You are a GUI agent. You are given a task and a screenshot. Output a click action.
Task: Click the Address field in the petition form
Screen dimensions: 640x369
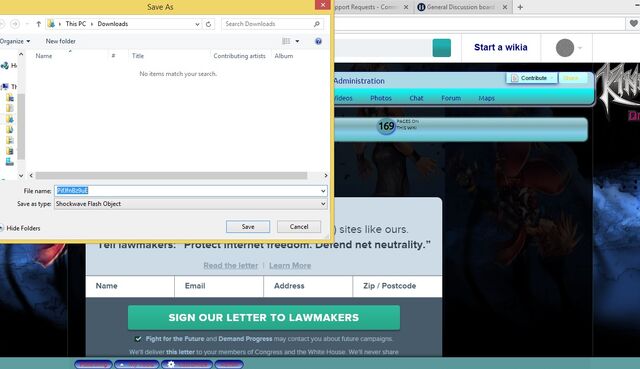pyautogui.click(x=308, y=286)
